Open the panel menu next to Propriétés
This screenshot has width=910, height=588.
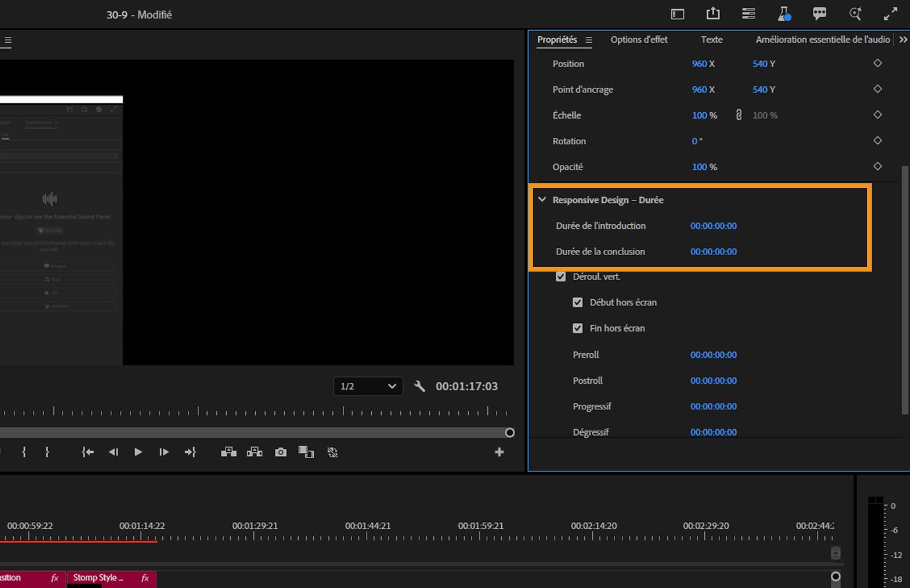pos(589,40)
